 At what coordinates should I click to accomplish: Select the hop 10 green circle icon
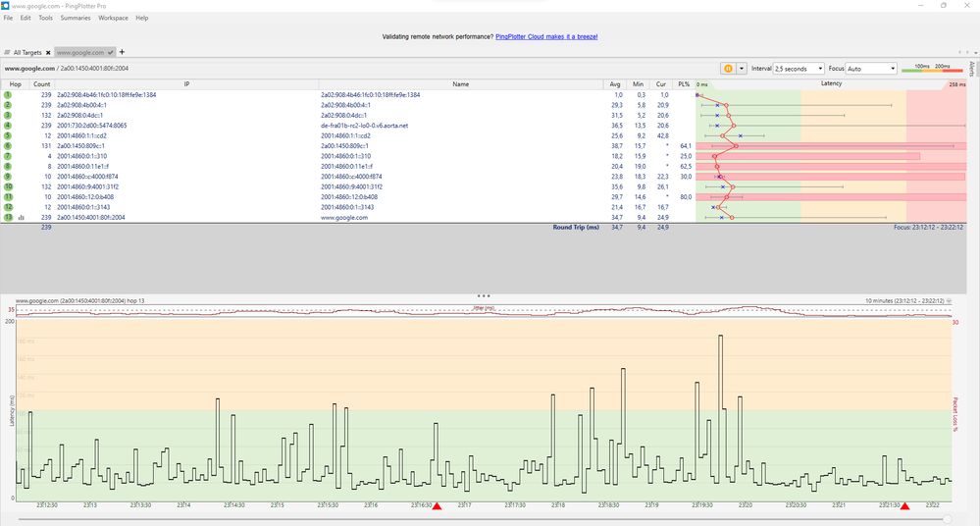coord(8,186)
